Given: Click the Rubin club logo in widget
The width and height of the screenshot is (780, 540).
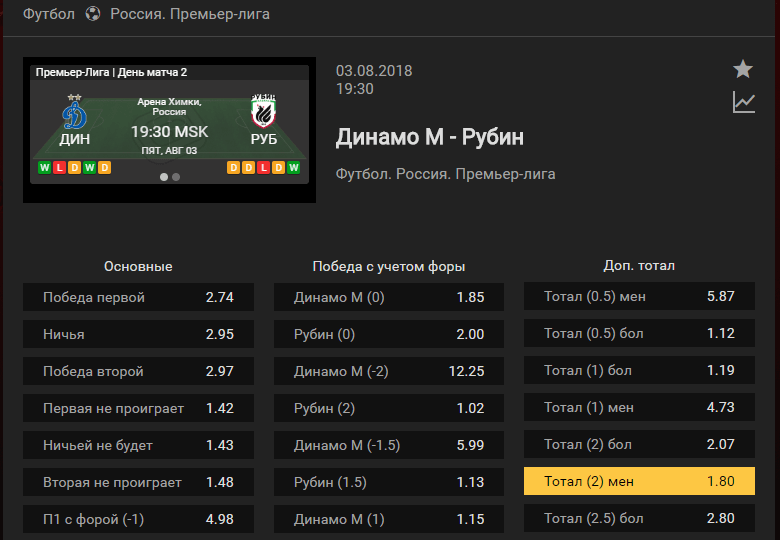Looking at the screenshot, I should click(263, 111).
